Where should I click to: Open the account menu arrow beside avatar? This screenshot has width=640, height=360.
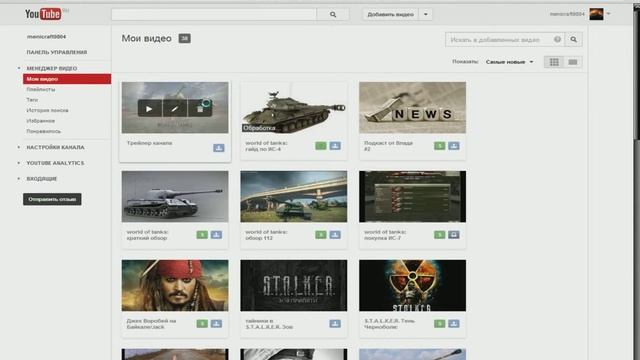click(609, 14)
